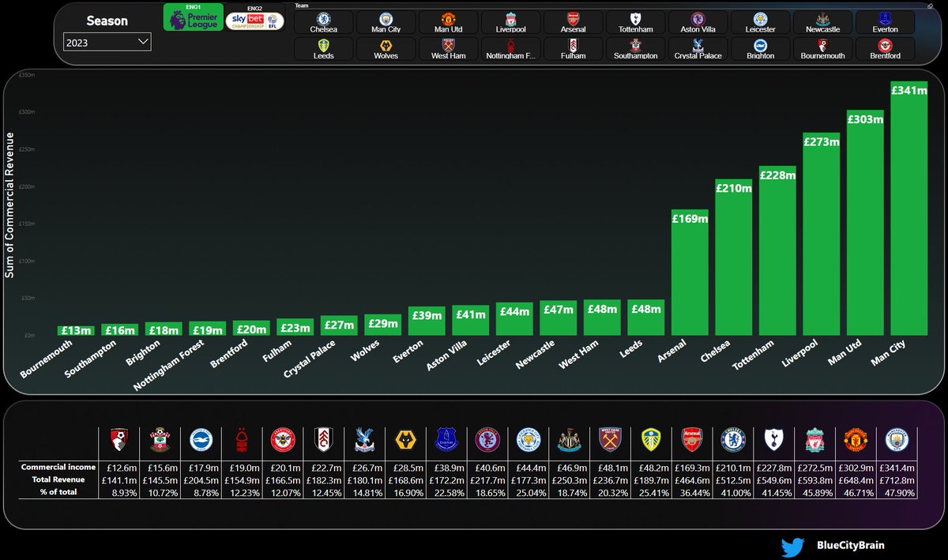Filter by Everton in team slicer
This screenshot has width=948, height=560.
tap(885, 22)
